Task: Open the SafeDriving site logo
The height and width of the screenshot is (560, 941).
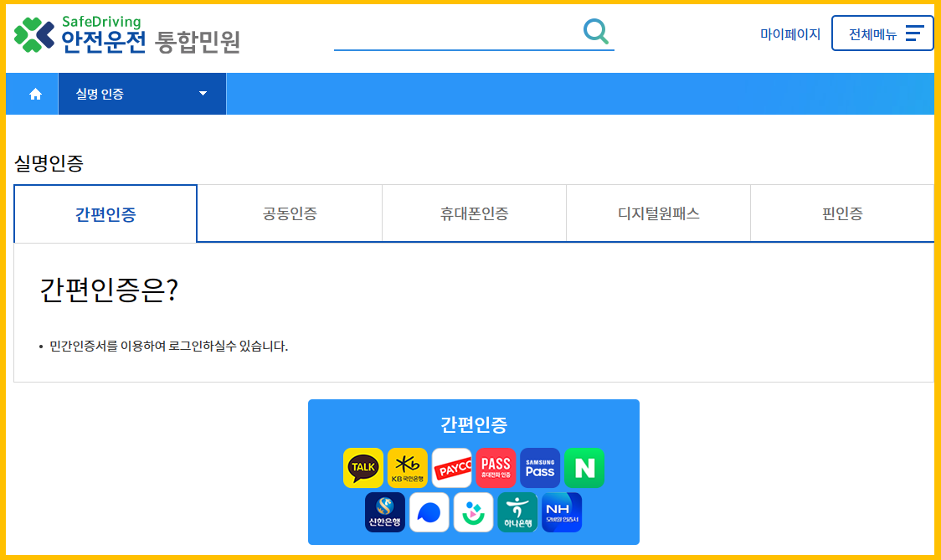Action: point(127,35)
